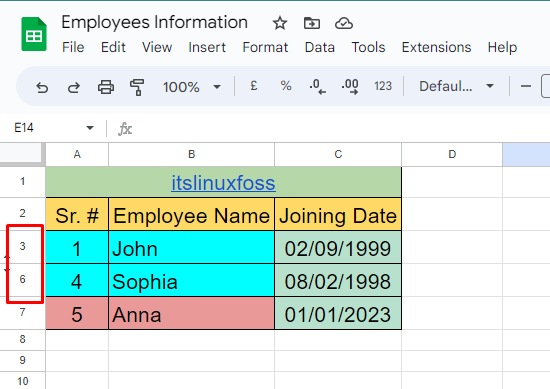
Task: Apply the pound currency format
Action: point(254,86)
